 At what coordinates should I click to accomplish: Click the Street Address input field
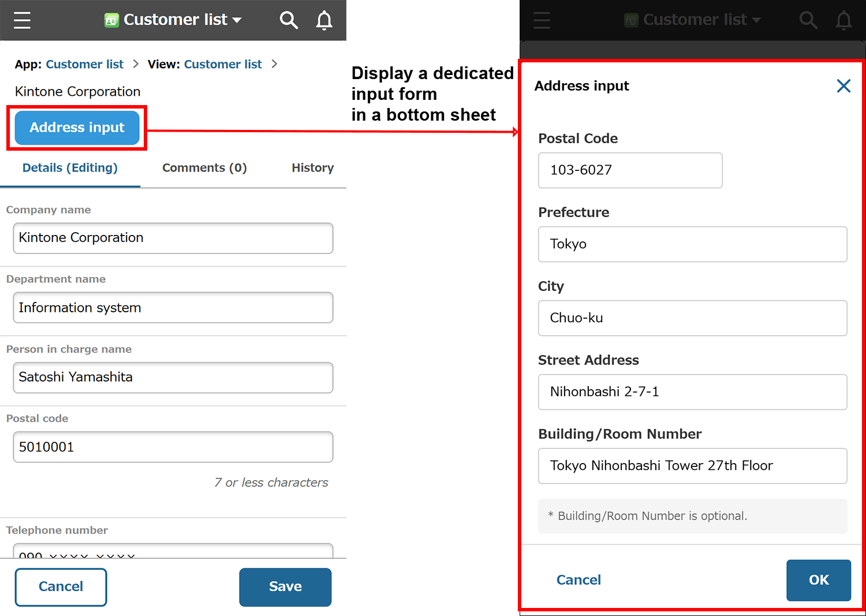(x=692, y=392)
